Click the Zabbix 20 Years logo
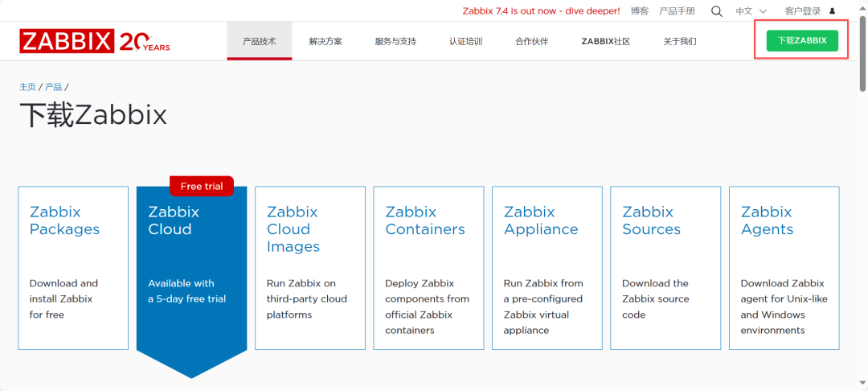The width and height of the screenshot is (868, 391). point(95,41)
